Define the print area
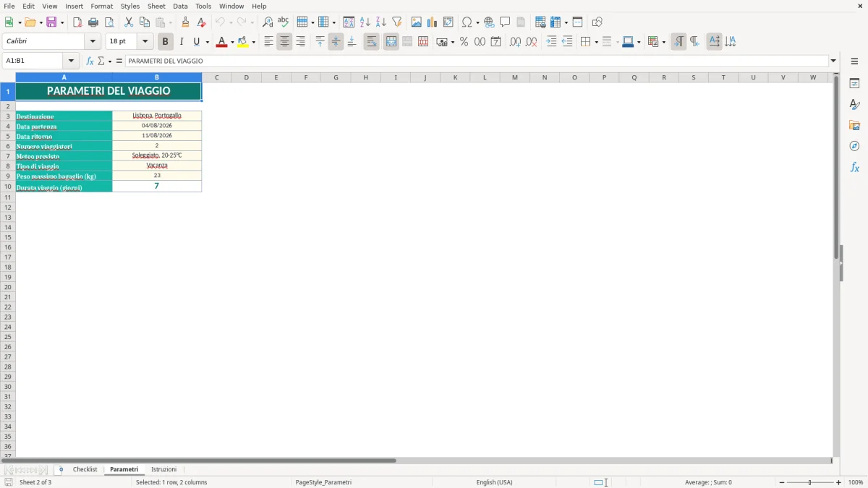The height and width of the screenshot is (488, 868). coord(540,22)
